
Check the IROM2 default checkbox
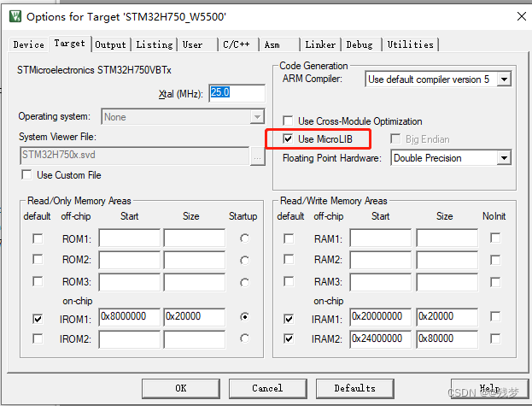[38, 338]
